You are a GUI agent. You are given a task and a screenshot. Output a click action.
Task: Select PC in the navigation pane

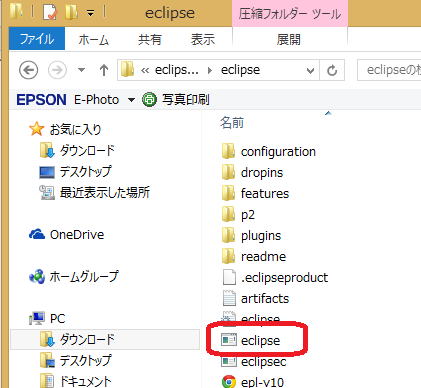(57, 319)
